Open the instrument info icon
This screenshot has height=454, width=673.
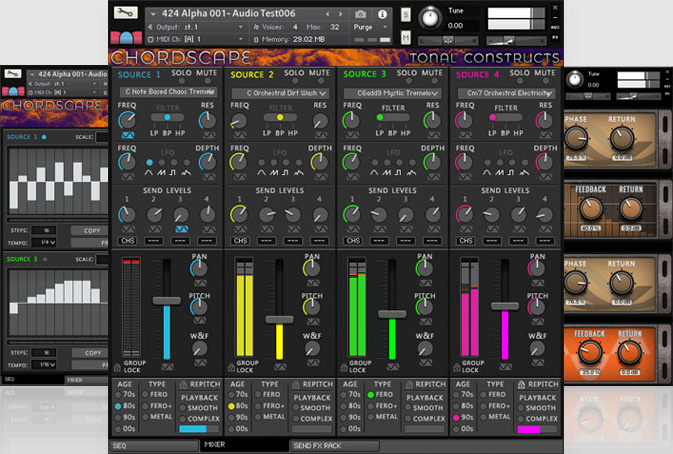coord(382,14)
